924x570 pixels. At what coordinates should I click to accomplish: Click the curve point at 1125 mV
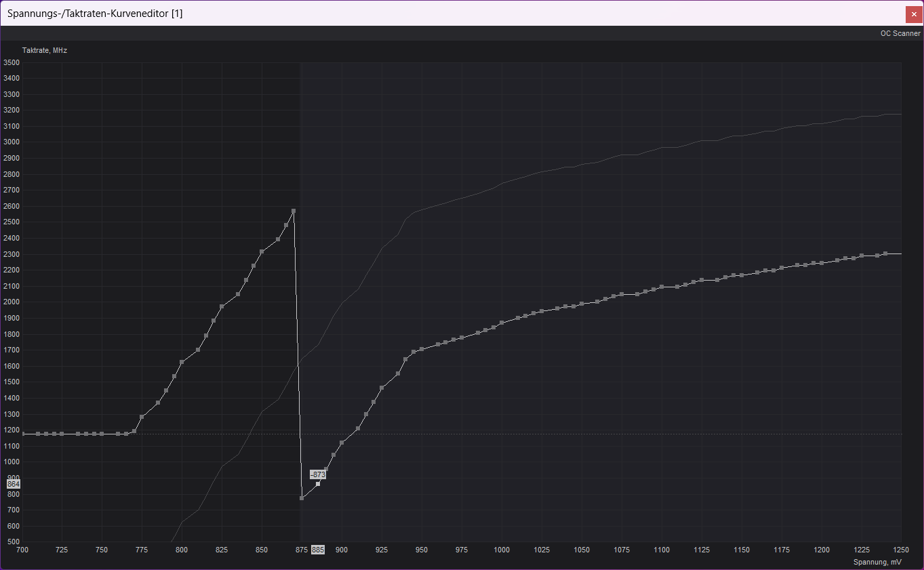(702, 280)
